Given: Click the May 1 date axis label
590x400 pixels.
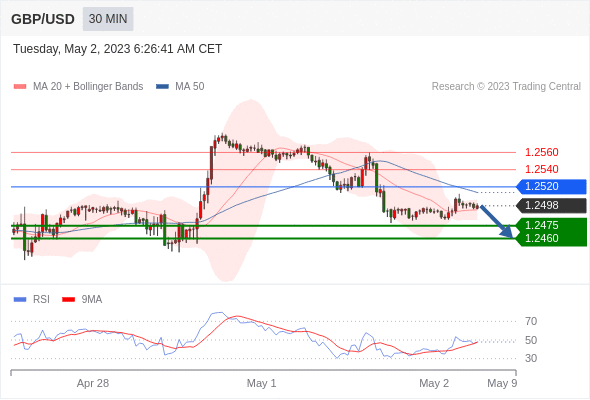Looking at the screenshot, I should pos(262,383).
